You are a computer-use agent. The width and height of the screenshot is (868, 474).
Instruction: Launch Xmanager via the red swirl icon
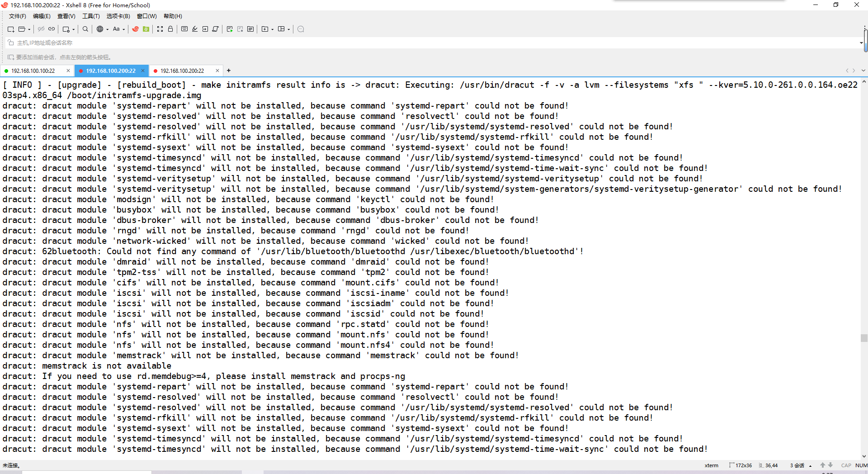[135, 29]
